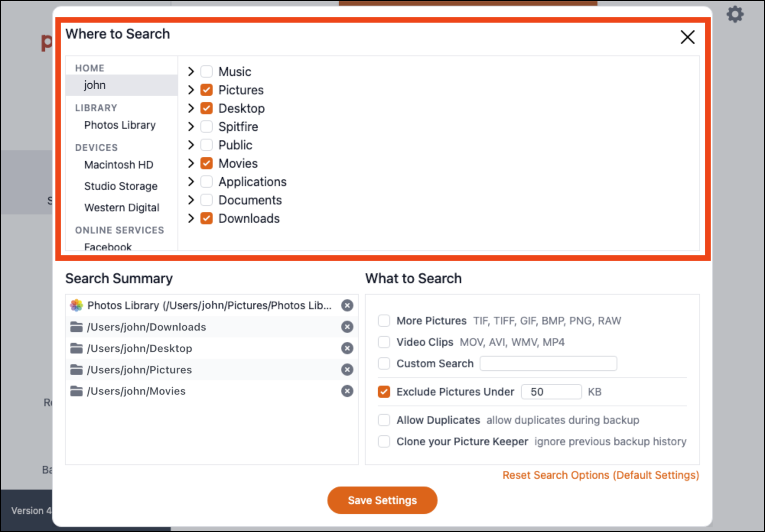Remove /Users/john/Movies entry
Image resolution: width=765 pixels, height=532 pixels.
[347, 391]
